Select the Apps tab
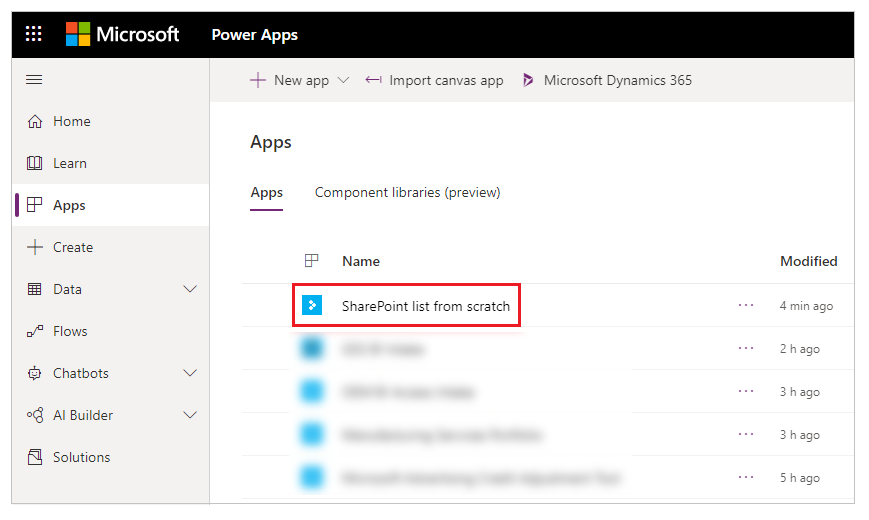This screenshot has height=520, width=869. click(267, 193)
